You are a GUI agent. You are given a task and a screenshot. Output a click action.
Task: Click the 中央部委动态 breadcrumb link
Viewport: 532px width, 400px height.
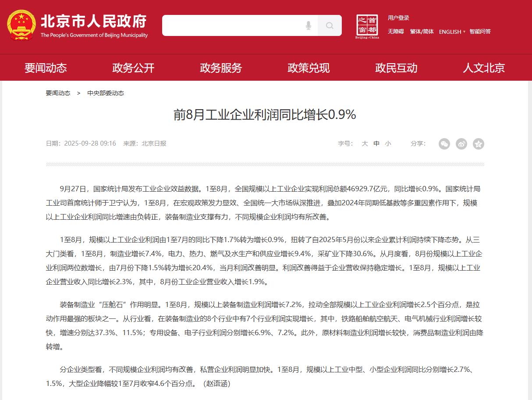tap(106, 93)
